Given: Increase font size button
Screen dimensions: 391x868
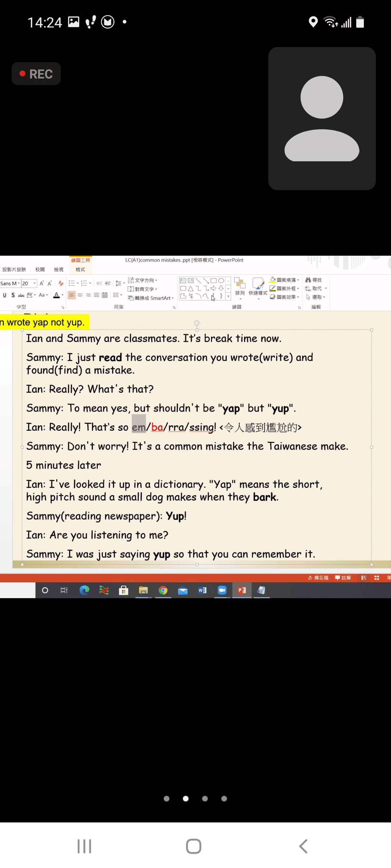Looking at the screenshot, I should [42, 283].
